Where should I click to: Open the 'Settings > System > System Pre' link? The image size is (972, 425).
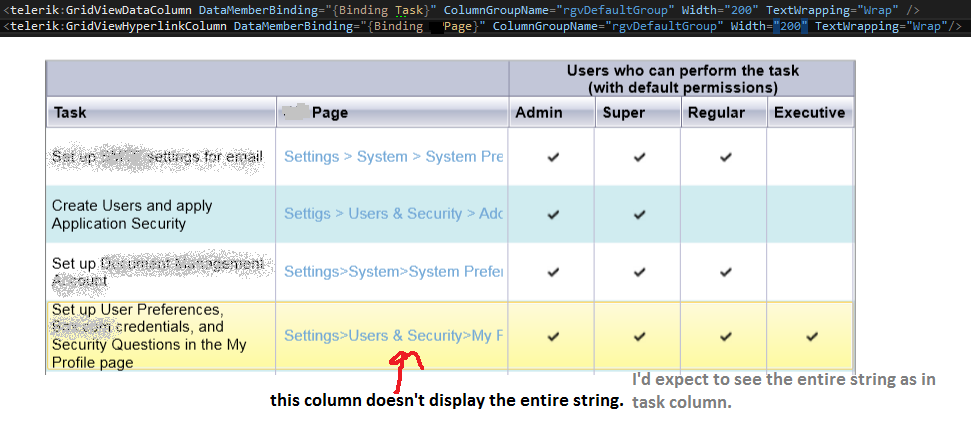(394, 157)
